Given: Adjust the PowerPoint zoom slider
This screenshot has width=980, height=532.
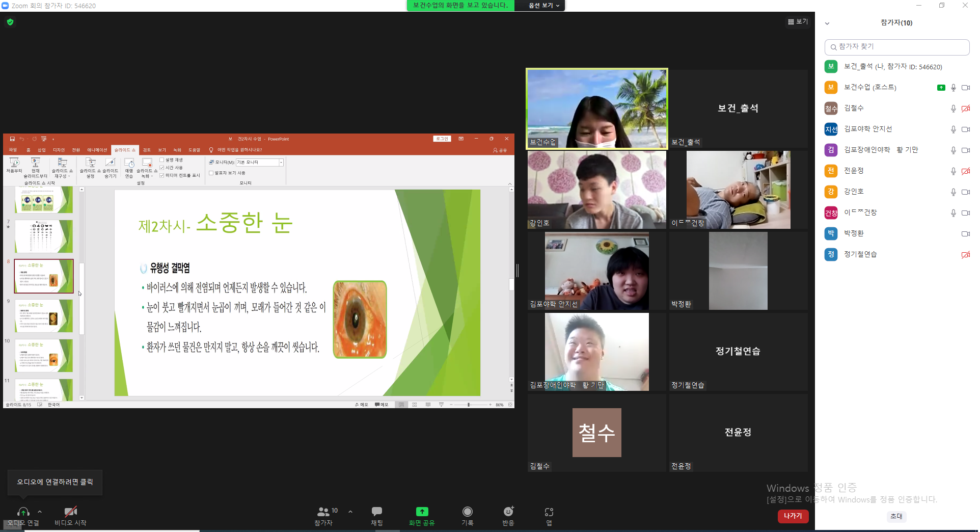Looking at the screenshot, I should click(469, 405).
